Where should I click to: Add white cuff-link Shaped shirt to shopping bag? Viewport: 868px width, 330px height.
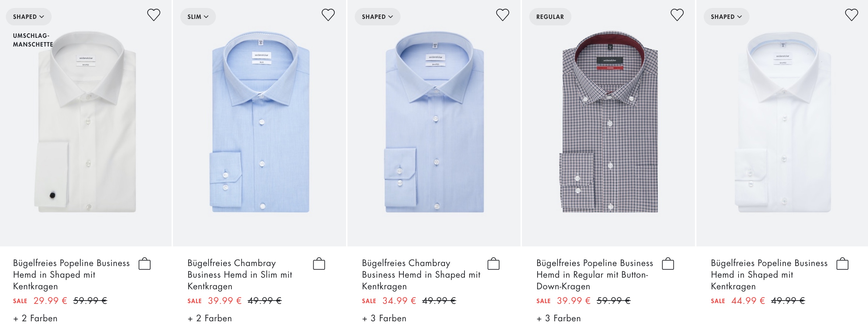(144, 263)
